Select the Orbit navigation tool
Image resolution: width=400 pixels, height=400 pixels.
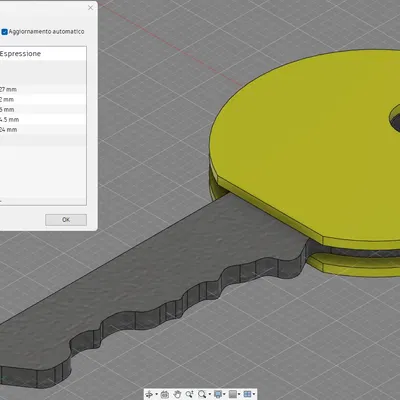(149, 394)
